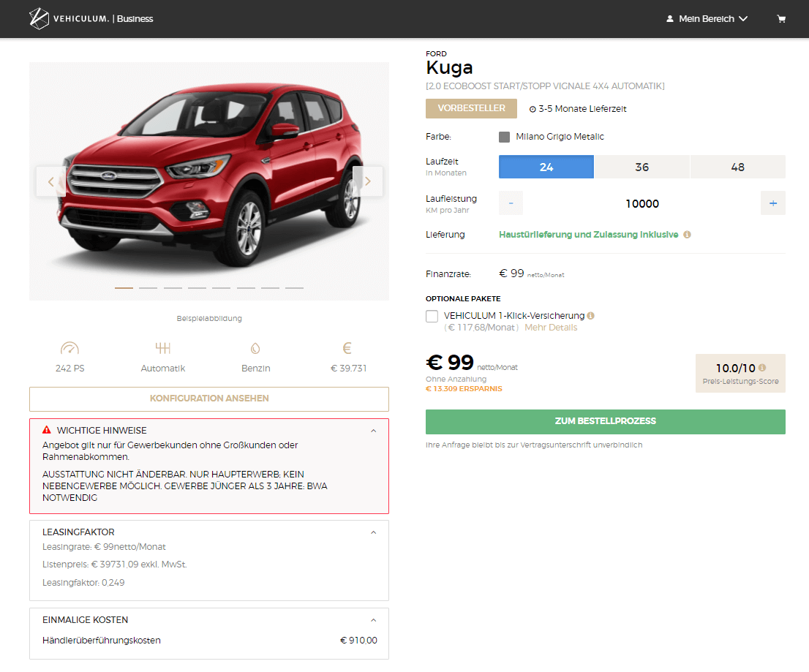Click the horsepower gauge icon
The width and height of the screenshot is (809, 672).
pyautogui.click(x=69, y=348)
